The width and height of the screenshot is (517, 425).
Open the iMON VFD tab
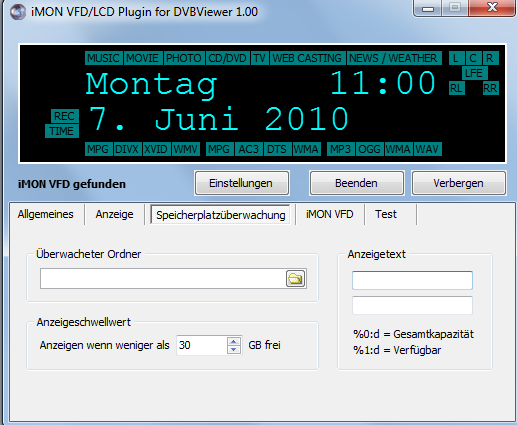(x=330, y=214)
